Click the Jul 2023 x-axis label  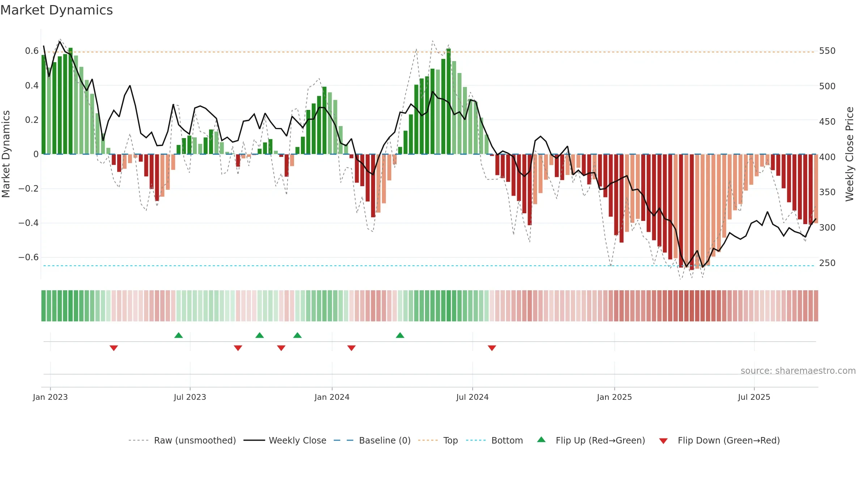[x=190, y=397]
